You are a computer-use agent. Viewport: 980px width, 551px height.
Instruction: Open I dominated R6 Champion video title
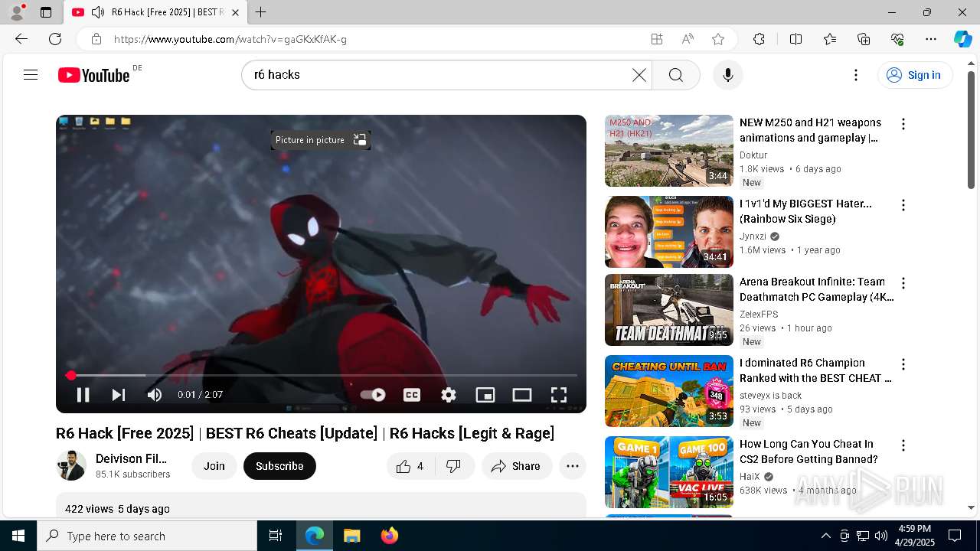[x=815, y=370]
